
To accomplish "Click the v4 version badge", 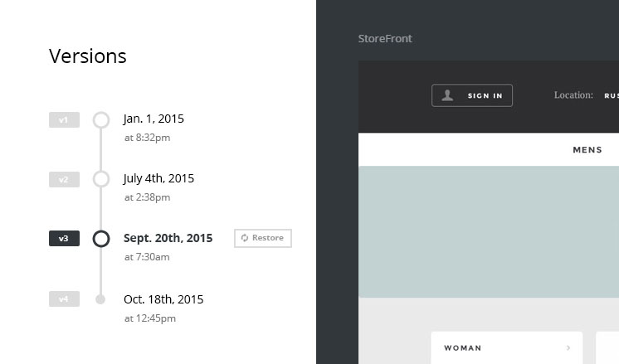I will coord(64,299).
